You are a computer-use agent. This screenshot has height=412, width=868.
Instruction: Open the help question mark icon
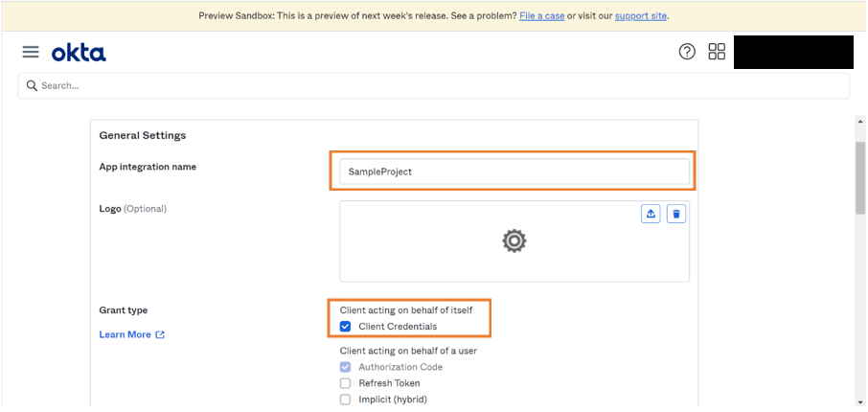pos(687,52)
